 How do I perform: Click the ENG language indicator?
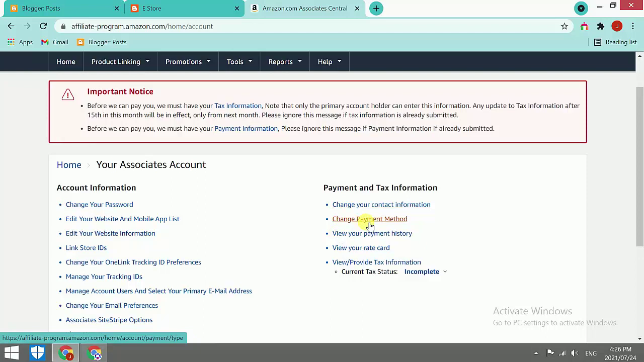[x=591, y=353]
